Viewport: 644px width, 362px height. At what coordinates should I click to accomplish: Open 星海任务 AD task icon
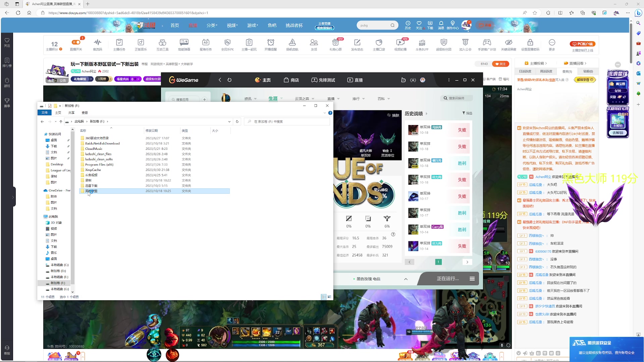pyautogui.click(x=206, y=42)
